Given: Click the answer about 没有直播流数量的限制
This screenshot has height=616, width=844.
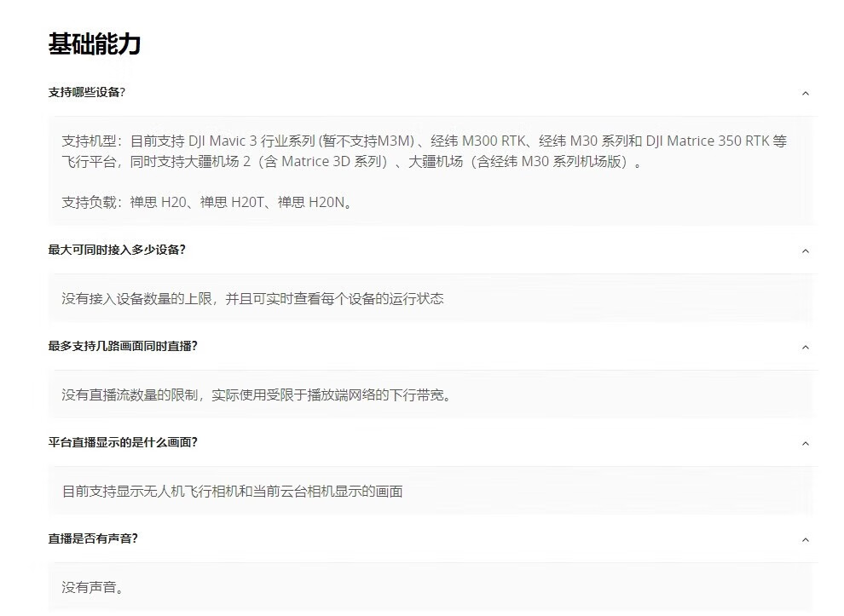Looking at the screenshot, I should click(256, 395).
